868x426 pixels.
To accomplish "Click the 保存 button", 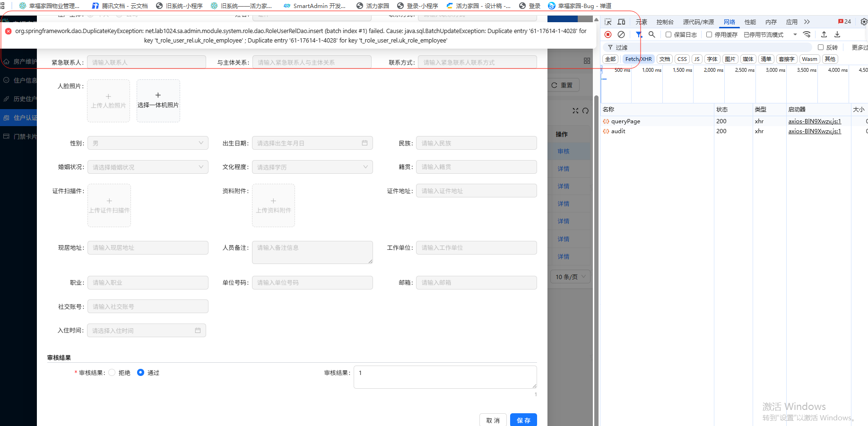I will click(523, 420).
